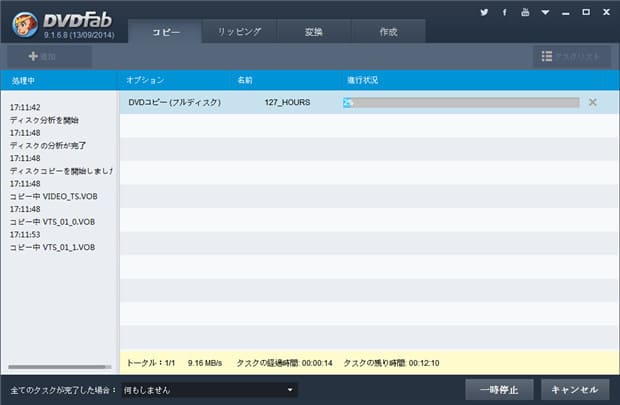Screen dimensions: 620x405
Task: Cancel the task with キャンセル button
Action: click(575, 389)
